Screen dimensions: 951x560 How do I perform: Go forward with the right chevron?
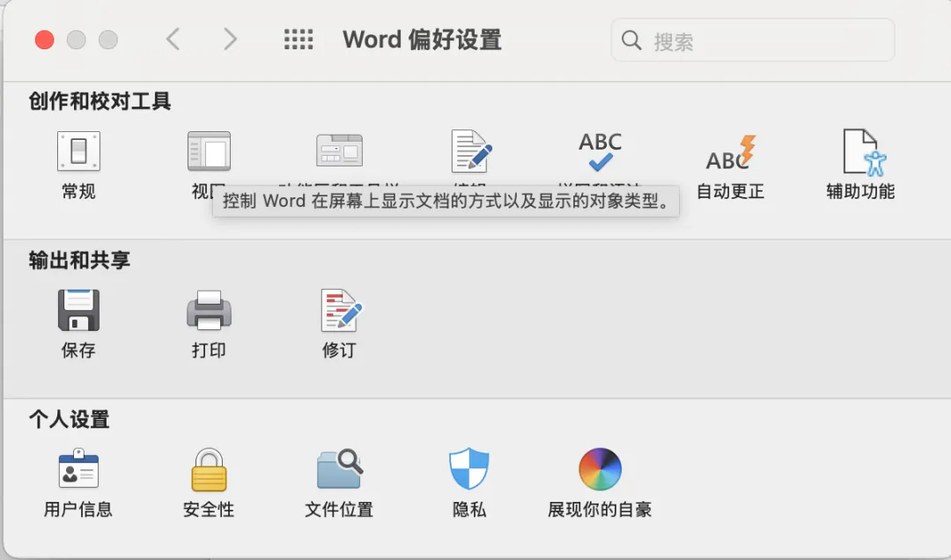[x=230, y=40]
